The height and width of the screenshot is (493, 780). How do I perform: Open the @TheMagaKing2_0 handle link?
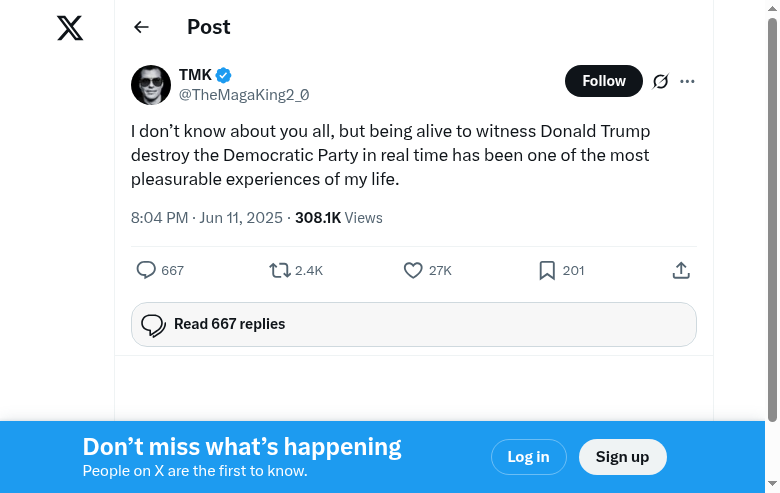244,95
